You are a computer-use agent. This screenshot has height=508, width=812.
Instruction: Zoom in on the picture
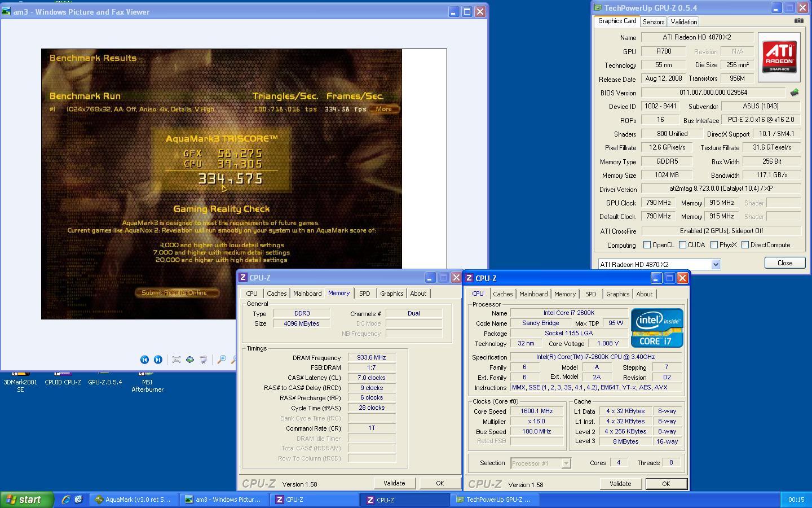click(x=222, y=360)
